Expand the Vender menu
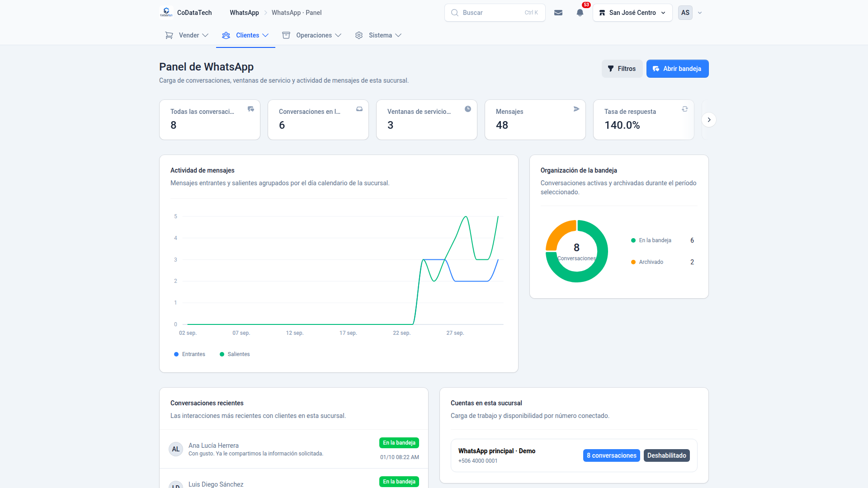 (187, 35)
